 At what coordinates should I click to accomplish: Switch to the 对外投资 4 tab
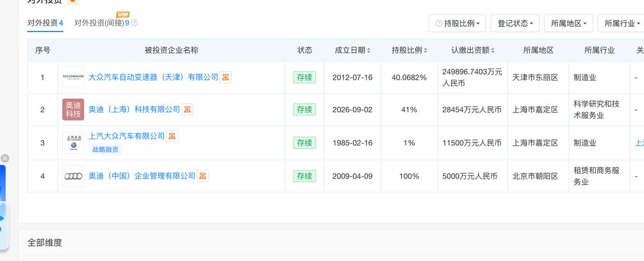coord(46,23)
